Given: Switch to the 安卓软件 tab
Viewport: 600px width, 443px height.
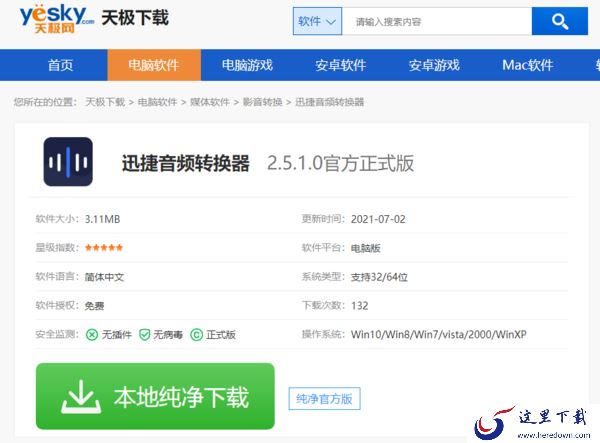Looking at the screenshot, I should point(341,65).
